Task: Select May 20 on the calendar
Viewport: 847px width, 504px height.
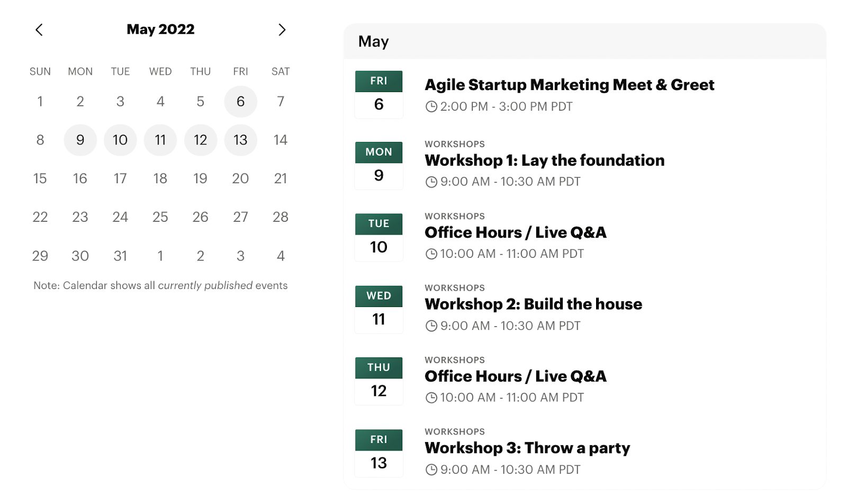Action: click(x=240, y=179)
